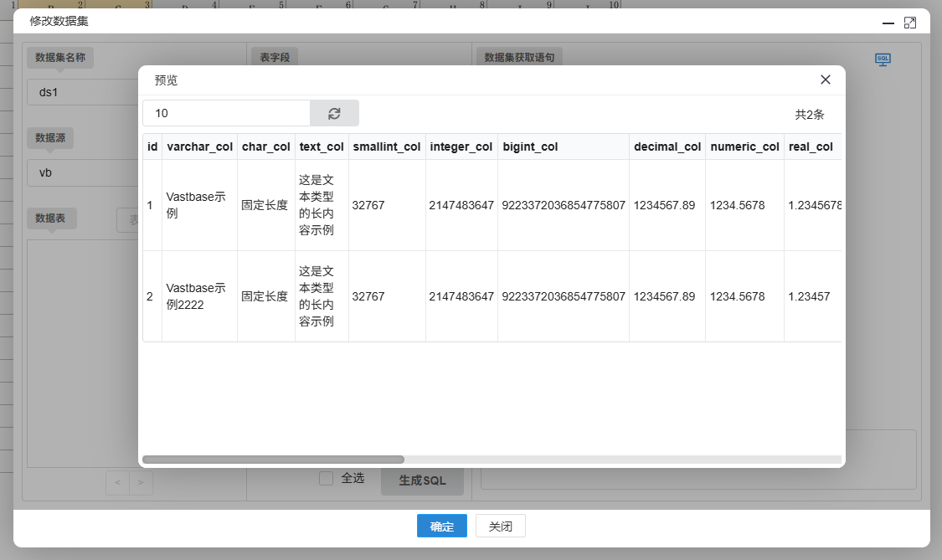Select the varchar_col column header

[x=199, y=146]
